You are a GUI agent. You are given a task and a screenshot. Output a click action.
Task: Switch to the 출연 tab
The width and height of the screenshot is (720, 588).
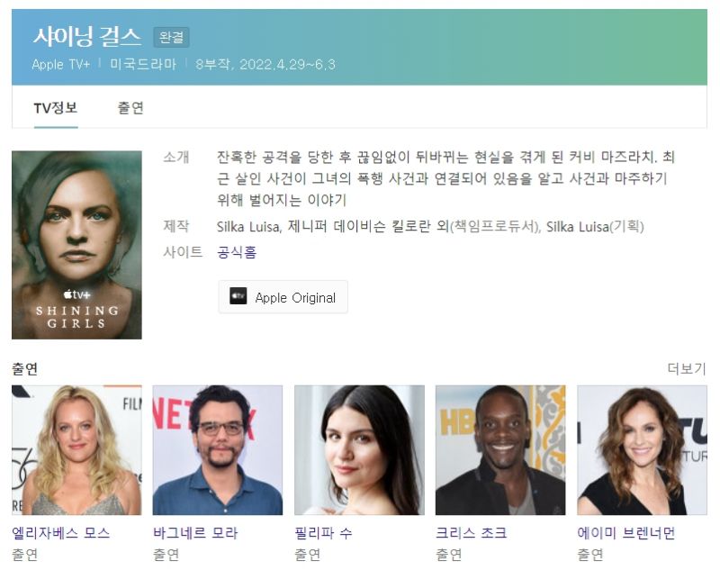pos(130,108)
